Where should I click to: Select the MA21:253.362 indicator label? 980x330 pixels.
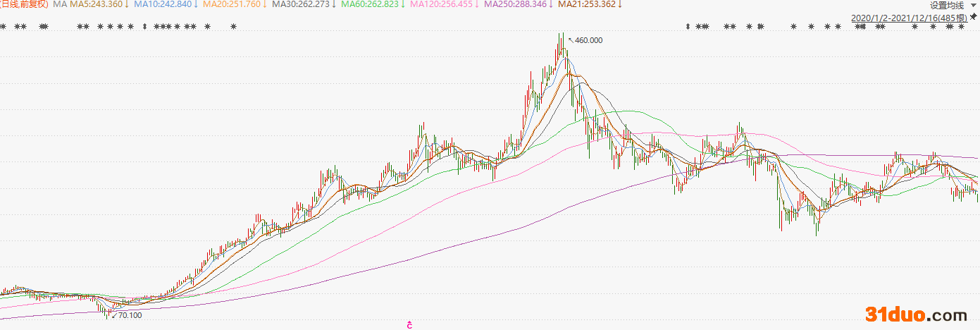coord(586,4)
